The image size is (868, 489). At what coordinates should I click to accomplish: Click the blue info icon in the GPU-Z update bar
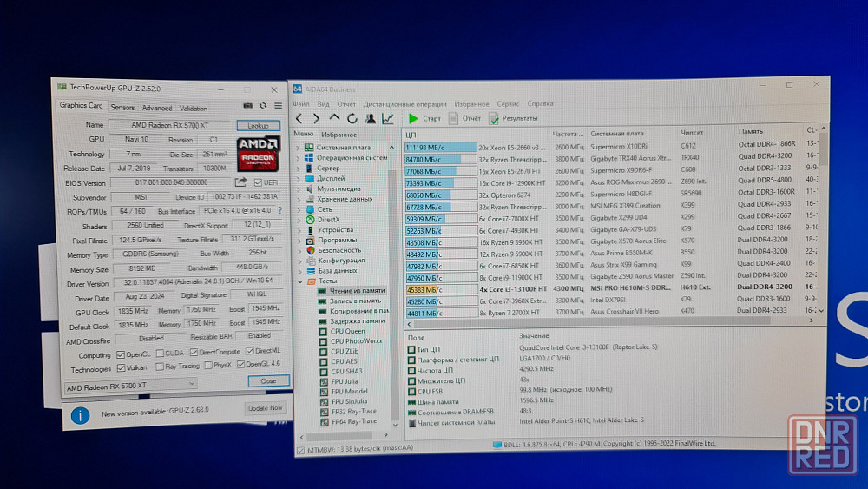[80, 415]
